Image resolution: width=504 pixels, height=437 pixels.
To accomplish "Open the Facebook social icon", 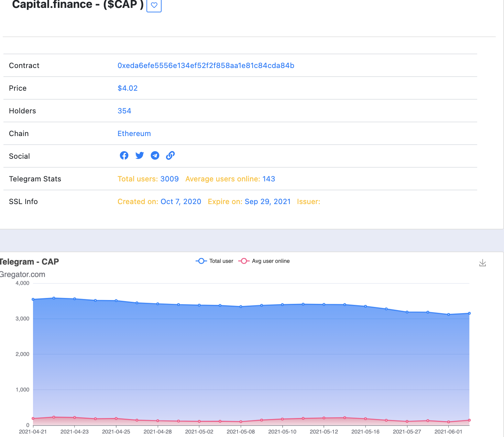I will click(x=124, y=156).
